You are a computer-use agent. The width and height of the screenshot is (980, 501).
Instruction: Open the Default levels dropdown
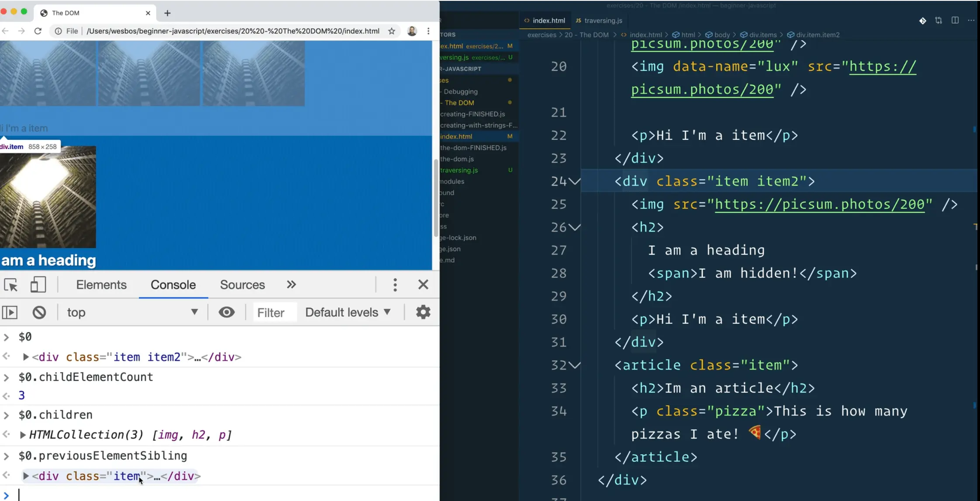tap(348, 312)
